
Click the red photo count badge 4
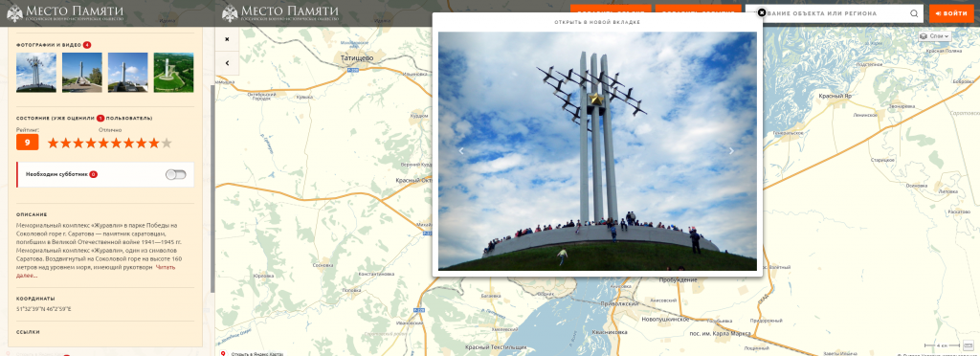pyautogui.click(x=87, y=45)
